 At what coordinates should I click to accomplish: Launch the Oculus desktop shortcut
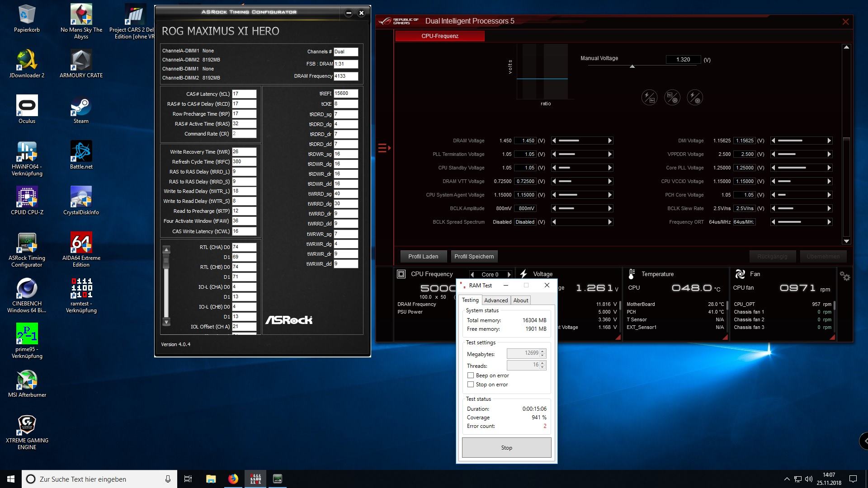click(x=27, y=110)
